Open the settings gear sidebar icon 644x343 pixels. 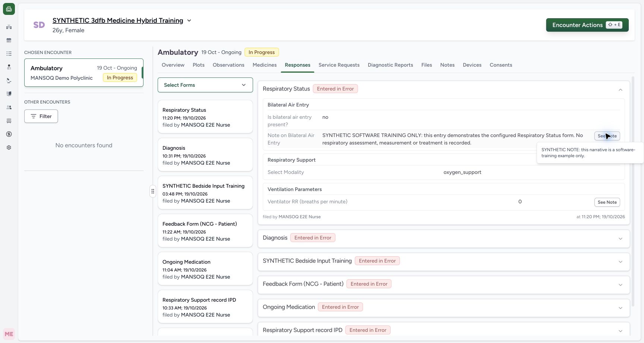(x=9, y=147)
